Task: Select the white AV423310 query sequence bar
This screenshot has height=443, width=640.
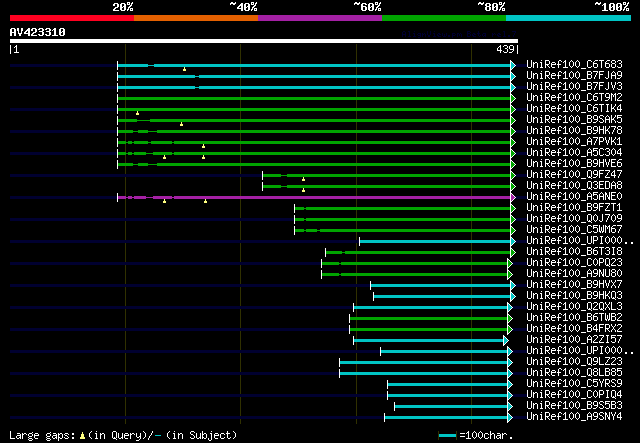Action: pos(264,41)
